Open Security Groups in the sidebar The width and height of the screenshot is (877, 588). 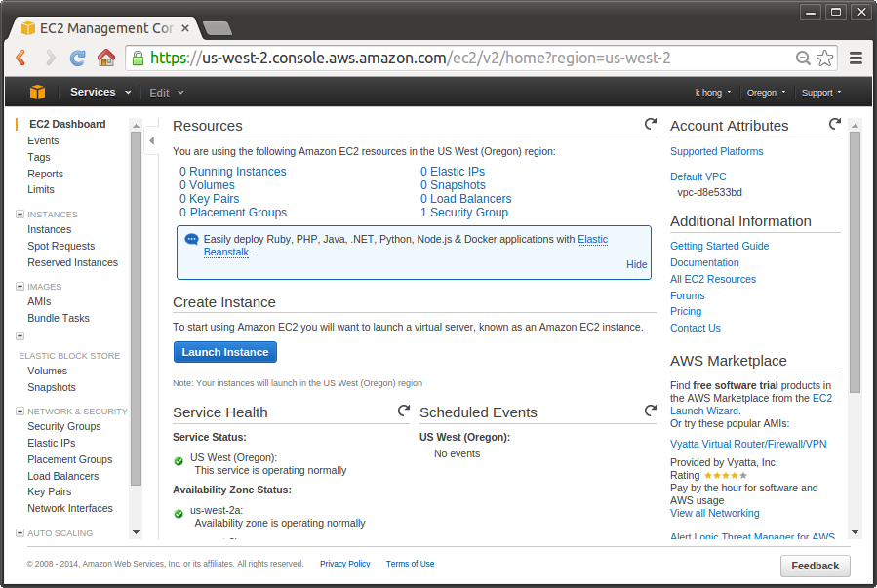click(x=64, y=426)
